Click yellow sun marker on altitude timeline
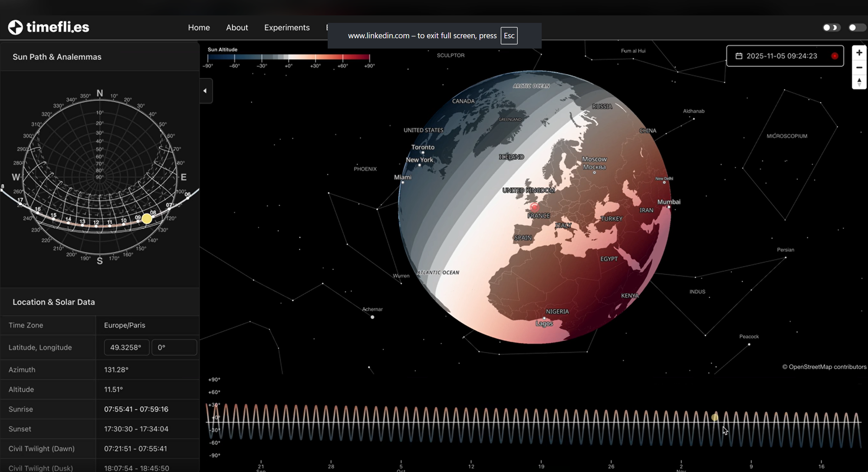 click(715, 417)
